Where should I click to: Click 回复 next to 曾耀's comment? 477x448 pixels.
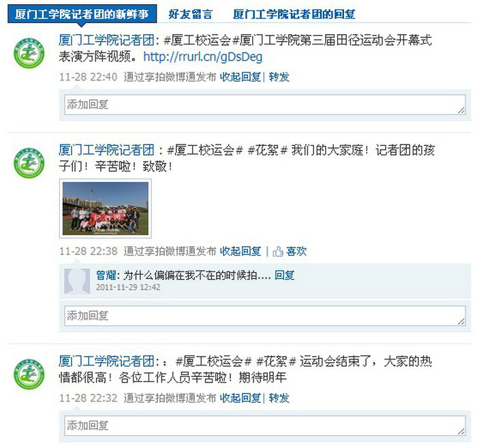(x=284, y=275)
